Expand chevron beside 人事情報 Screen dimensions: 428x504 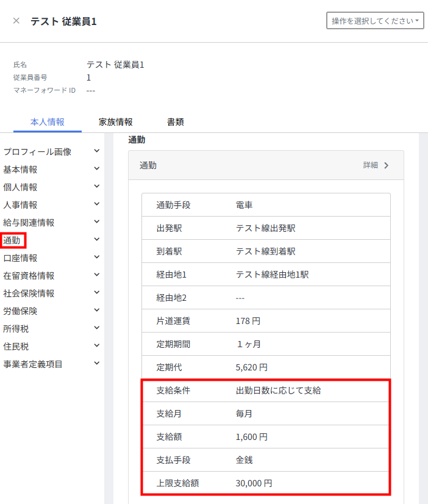tap(97, 204)
